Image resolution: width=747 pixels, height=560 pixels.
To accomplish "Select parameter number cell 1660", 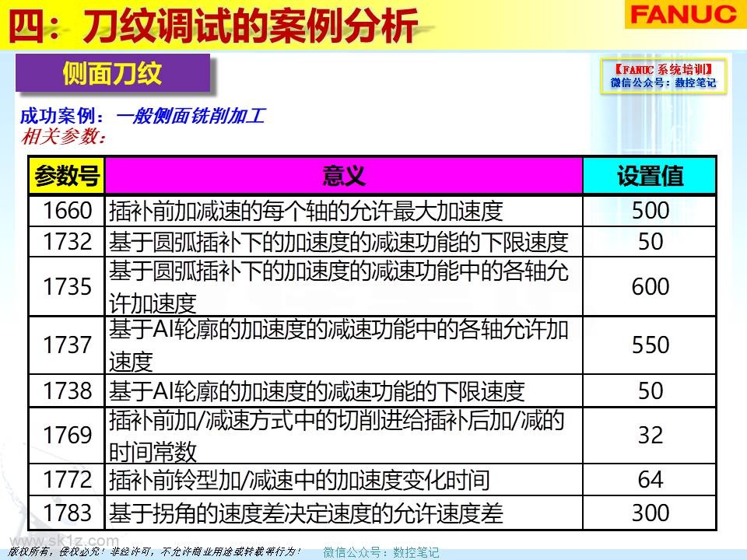I will coord(67,211).
